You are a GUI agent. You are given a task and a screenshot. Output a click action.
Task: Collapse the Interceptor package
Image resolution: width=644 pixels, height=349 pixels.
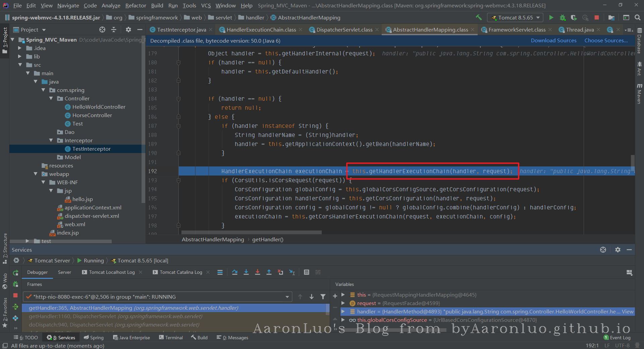tap(51, 140)
